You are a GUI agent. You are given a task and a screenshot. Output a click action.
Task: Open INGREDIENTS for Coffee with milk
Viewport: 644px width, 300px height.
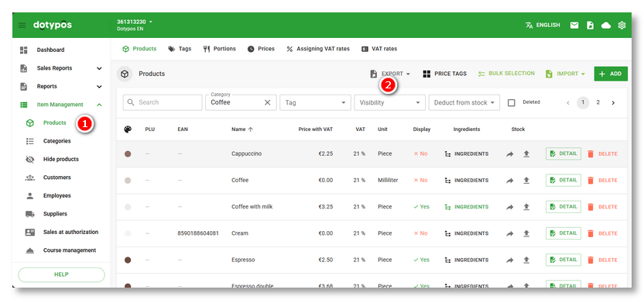coord(467,207)
